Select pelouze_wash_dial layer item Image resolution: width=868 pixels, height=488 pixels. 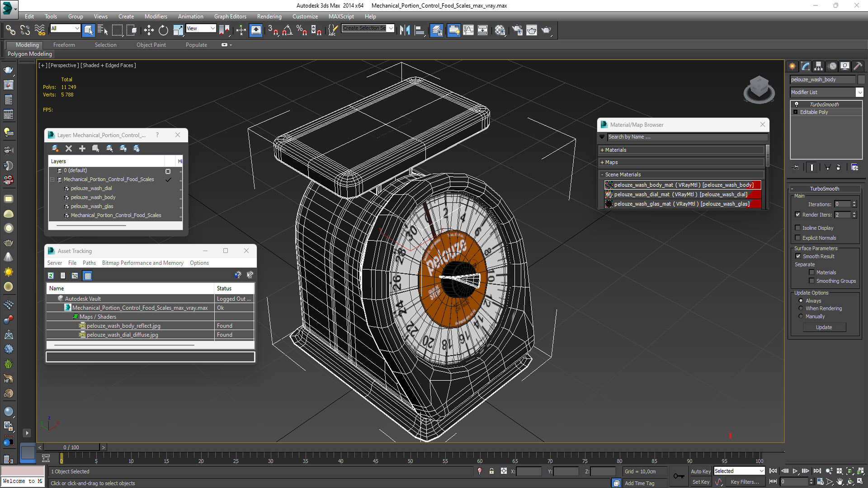click(x=91, y=188)
